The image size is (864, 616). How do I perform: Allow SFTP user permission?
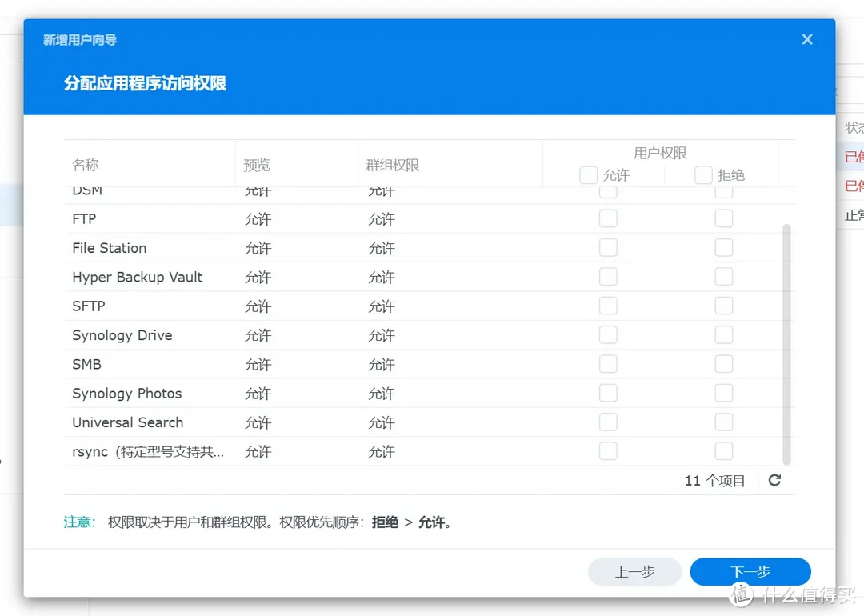coord(608,306)
